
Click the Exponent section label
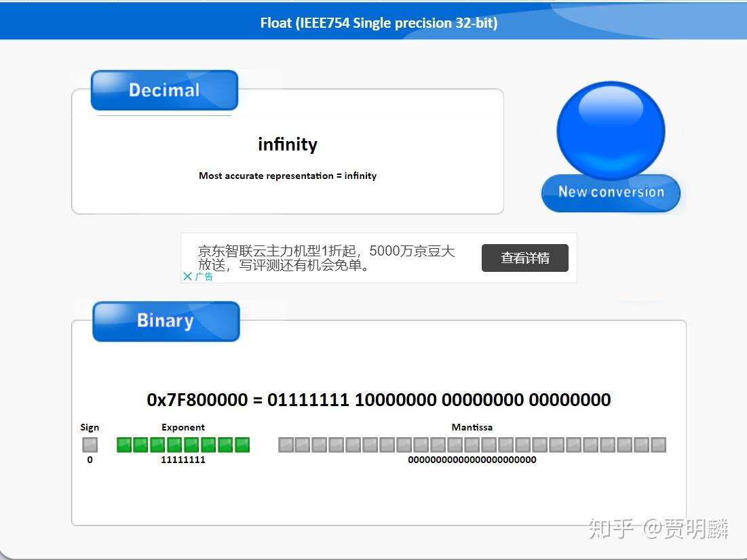183,427
